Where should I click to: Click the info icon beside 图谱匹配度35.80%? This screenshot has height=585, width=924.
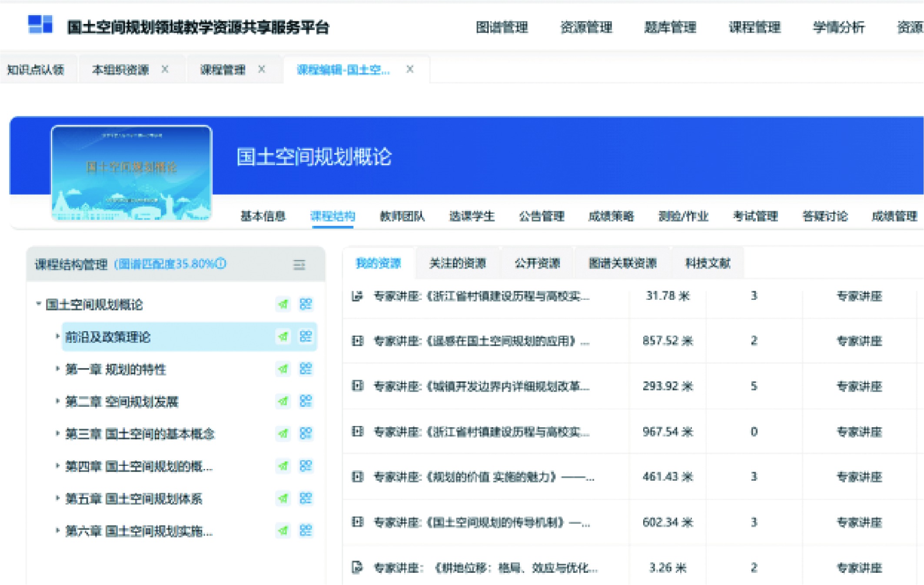tap(221, 263)
